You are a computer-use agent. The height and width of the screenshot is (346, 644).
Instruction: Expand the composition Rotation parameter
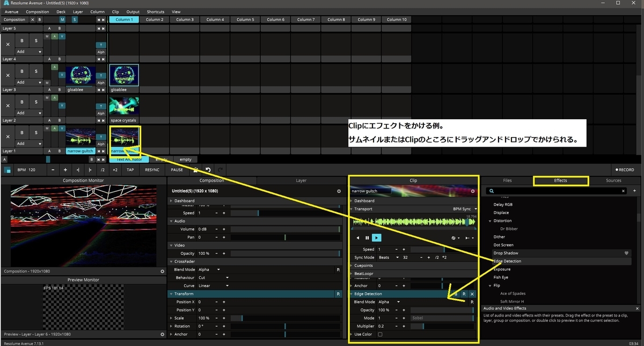pos(172,326)
